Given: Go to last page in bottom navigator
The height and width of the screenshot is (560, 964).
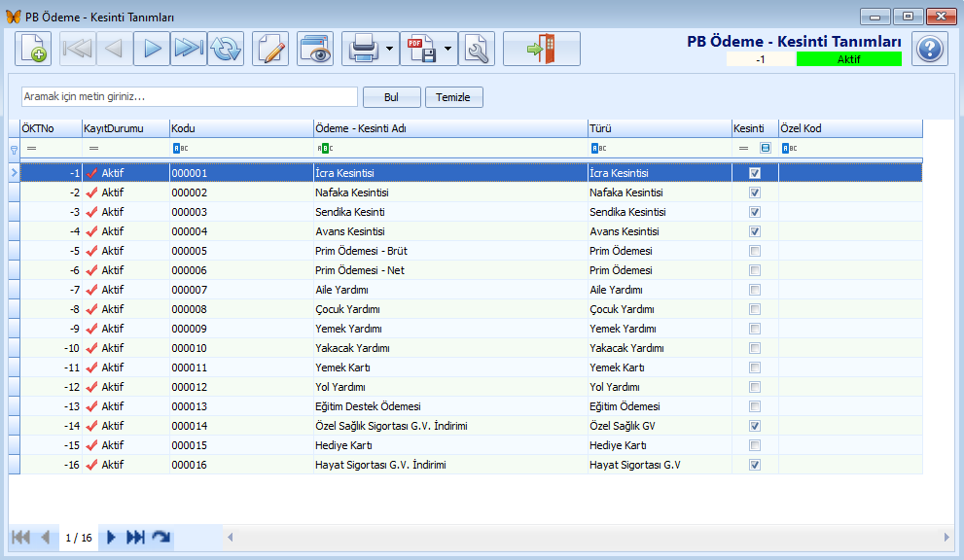Looking at the screenshot, I should click(x=135, y=538).
